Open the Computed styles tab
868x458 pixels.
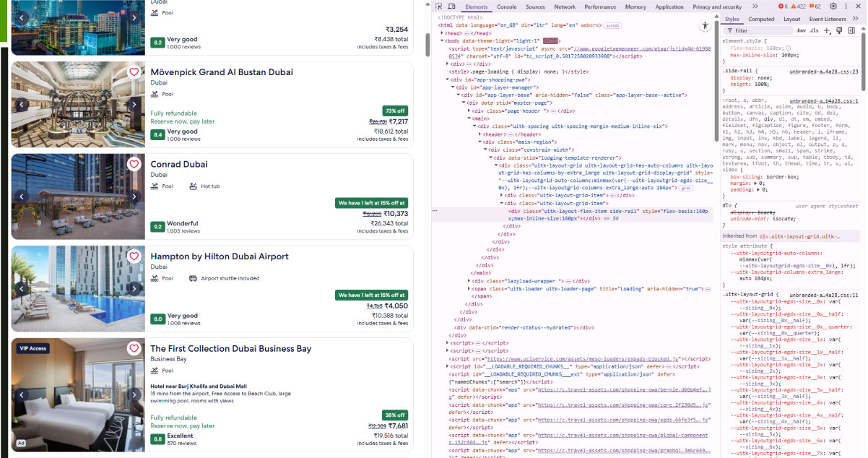[761, 19]
